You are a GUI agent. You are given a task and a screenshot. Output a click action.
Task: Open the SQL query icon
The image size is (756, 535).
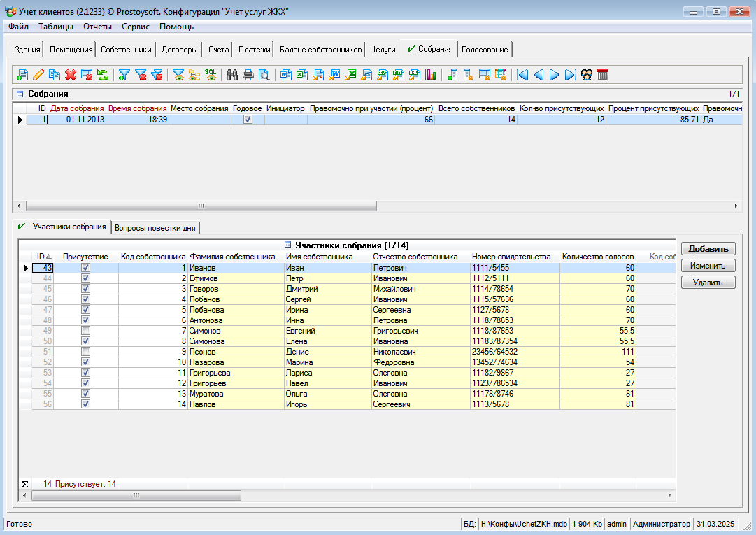point(211,75)
